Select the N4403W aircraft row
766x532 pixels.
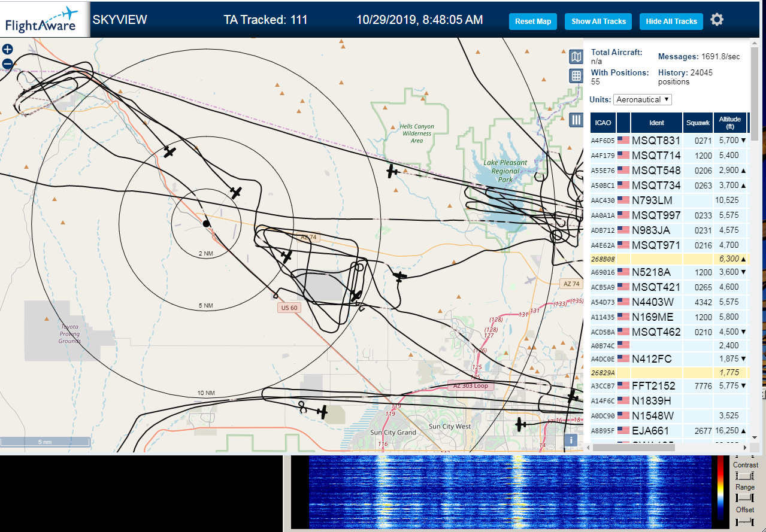669,302
